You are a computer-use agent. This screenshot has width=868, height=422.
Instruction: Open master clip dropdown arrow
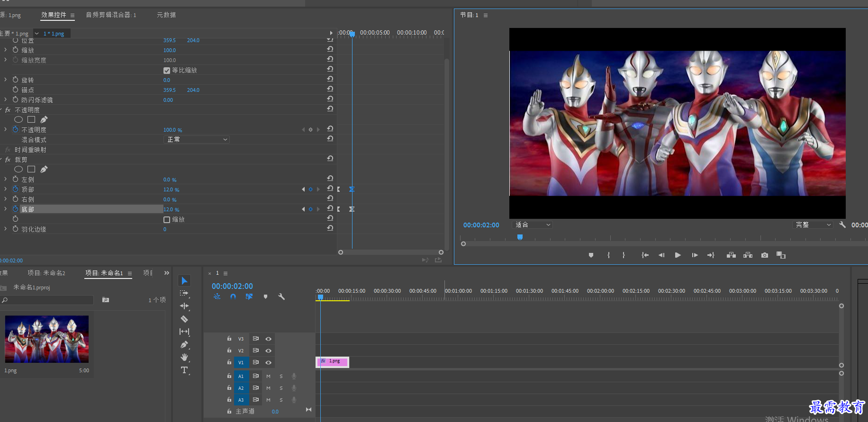pyautogui.click(x=36, y=34)
